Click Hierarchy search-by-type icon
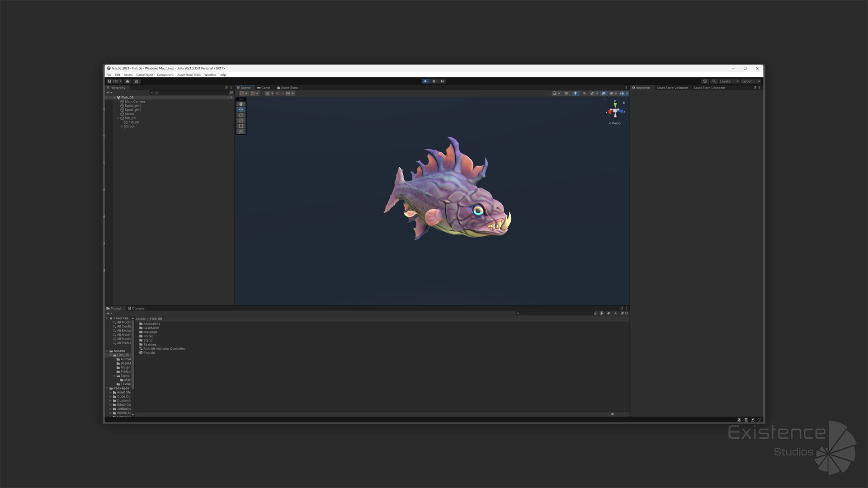This screenshot has height=488, width=868. click(x=231, y=93)
